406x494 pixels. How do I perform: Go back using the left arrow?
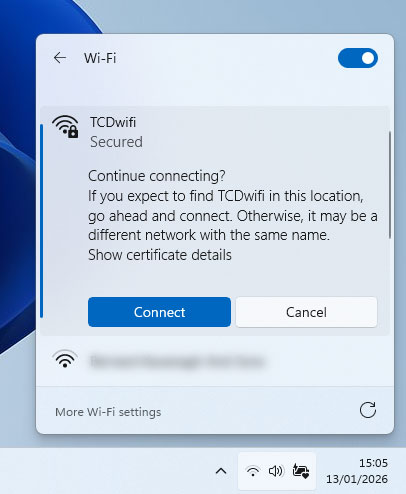click(x=60, y=58)
